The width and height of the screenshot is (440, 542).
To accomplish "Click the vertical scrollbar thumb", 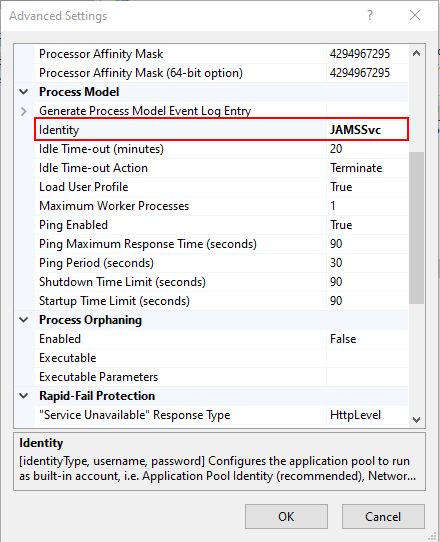I will (416, 228).
